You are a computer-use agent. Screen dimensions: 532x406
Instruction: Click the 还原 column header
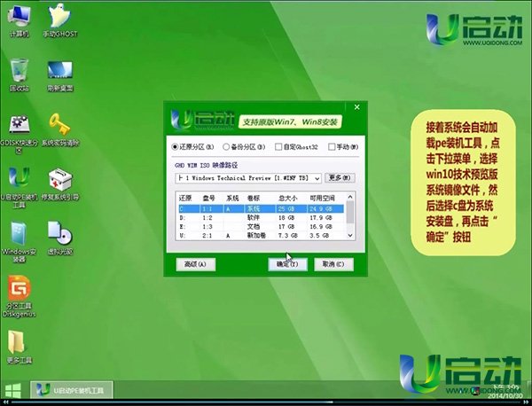pos(185,198)
